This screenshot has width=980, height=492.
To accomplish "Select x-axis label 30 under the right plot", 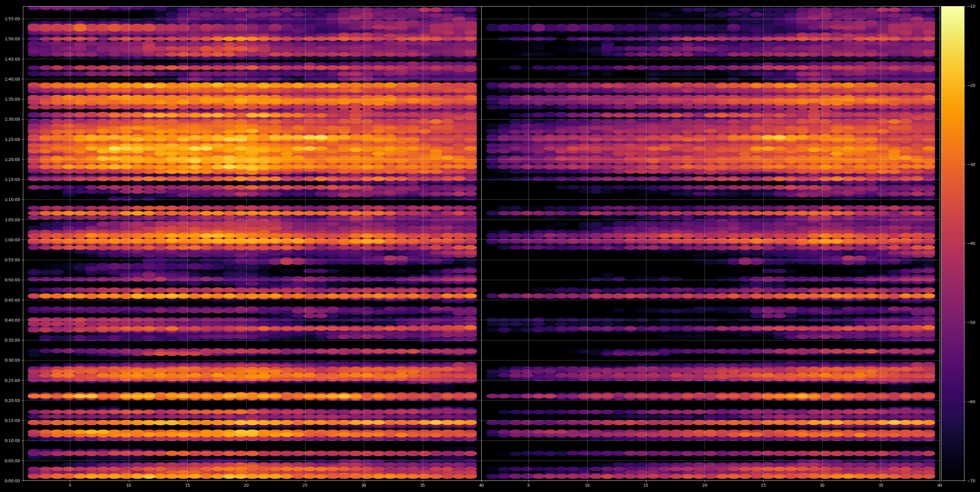I will 822,486.
